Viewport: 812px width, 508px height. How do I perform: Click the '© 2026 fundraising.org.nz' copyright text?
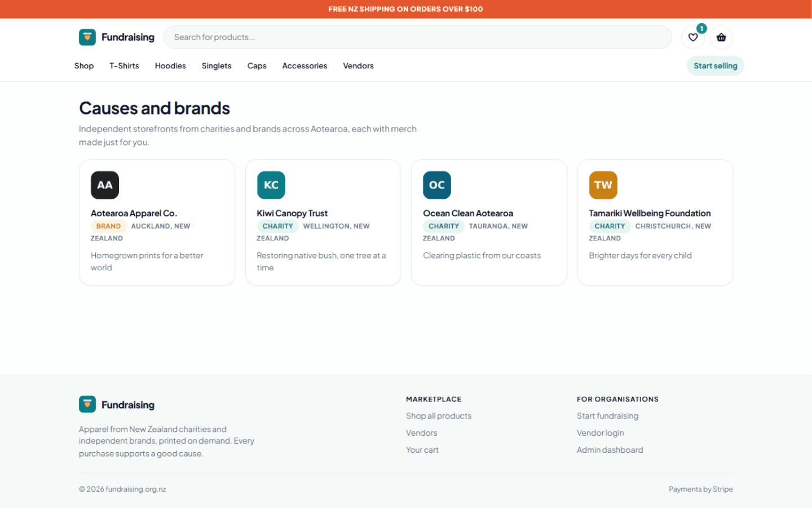click(x=122, y=489)
